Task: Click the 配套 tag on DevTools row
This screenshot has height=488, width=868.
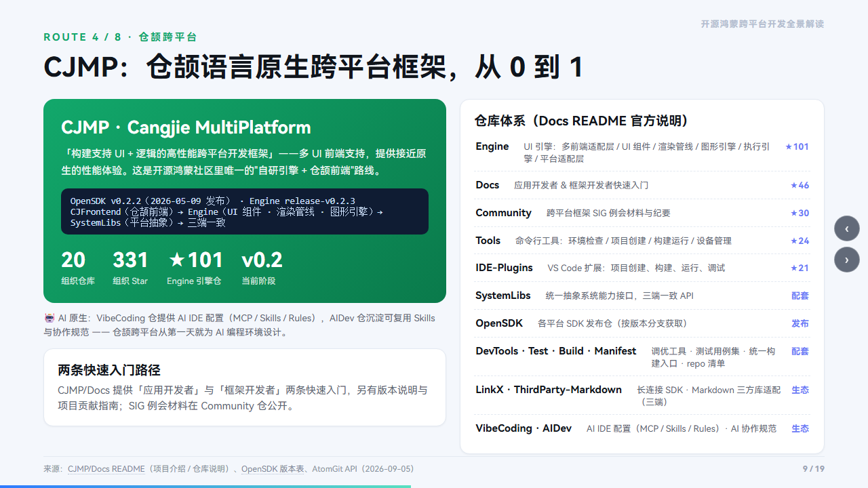Action: [x=800, y=351]
